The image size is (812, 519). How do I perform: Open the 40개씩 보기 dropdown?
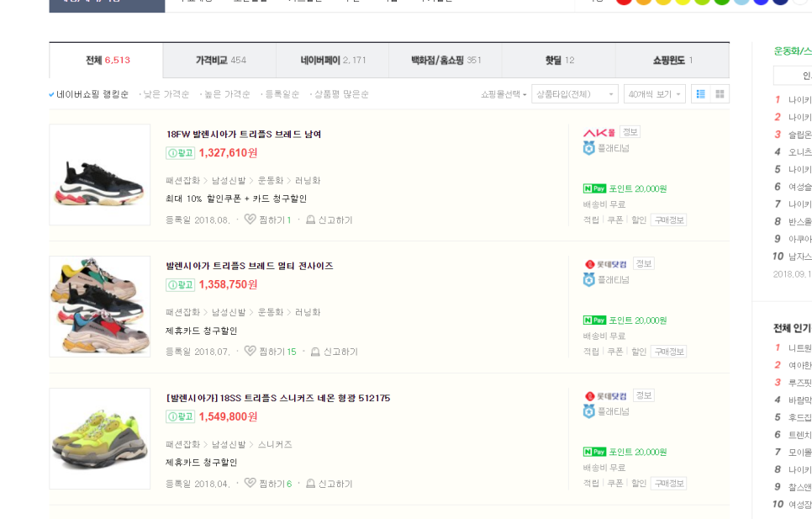click(655, 94)
